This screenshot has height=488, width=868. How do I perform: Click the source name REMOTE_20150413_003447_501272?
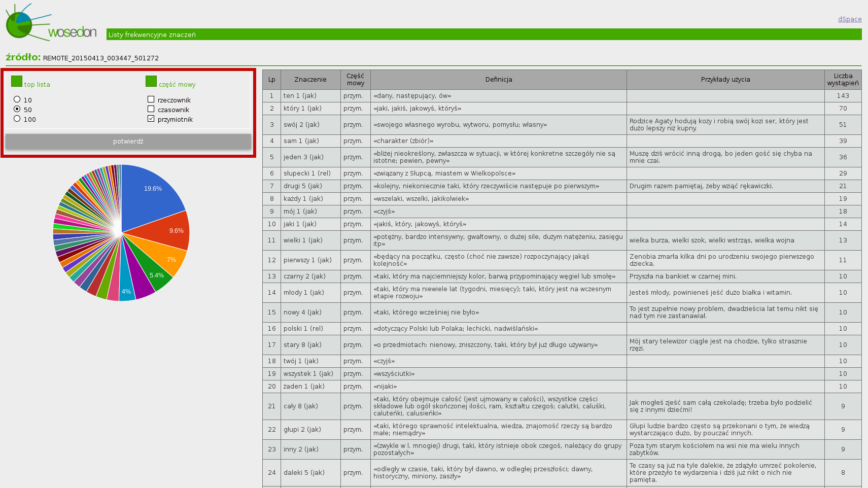point(101,58)
